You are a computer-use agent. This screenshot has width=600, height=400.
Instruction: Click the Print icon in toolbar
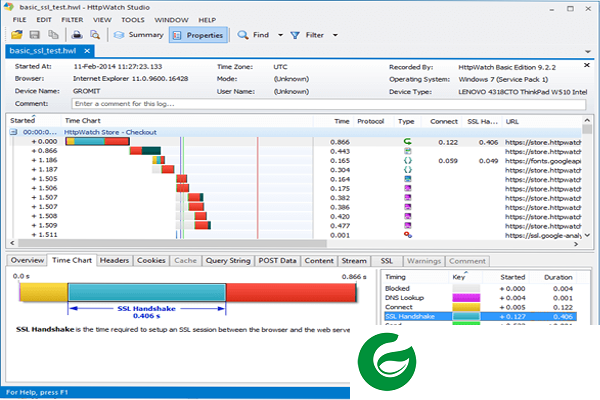(77, 35)
